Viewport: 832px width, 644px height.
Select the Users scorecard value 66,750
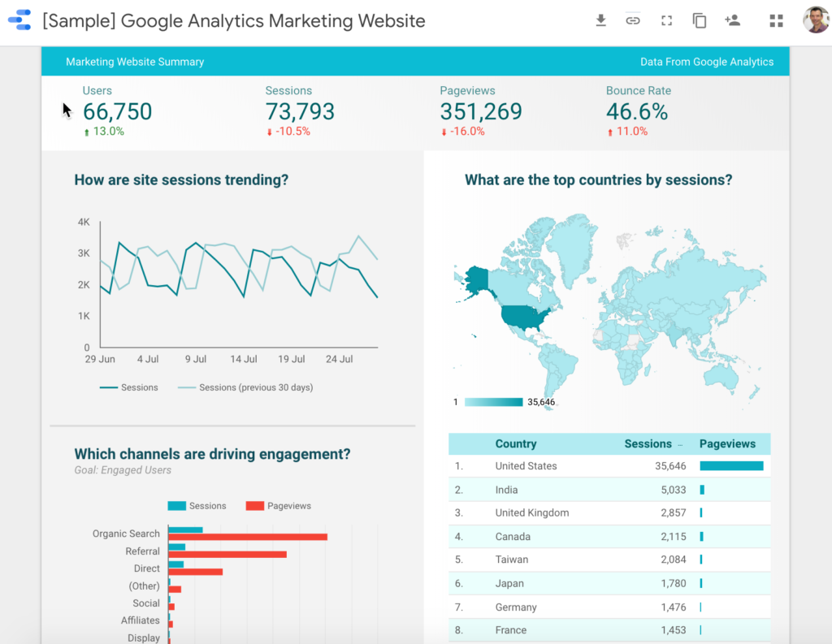coord(117,111)
